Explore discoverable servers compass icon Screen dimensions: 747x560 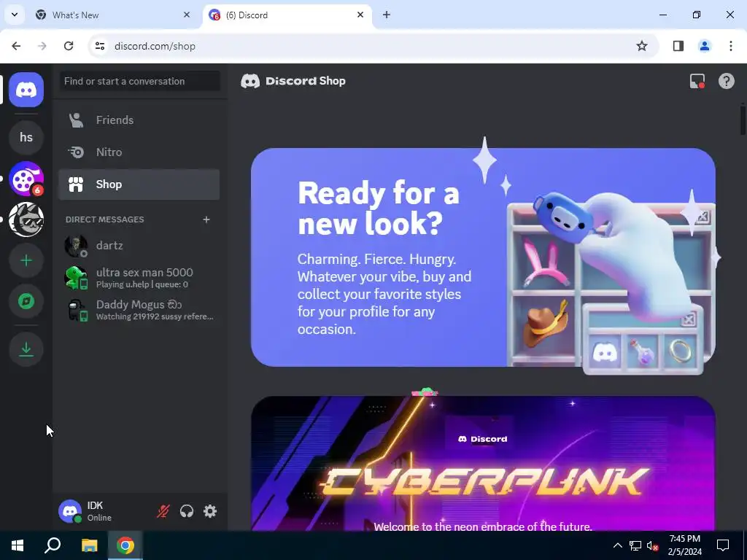click(26, 301)
